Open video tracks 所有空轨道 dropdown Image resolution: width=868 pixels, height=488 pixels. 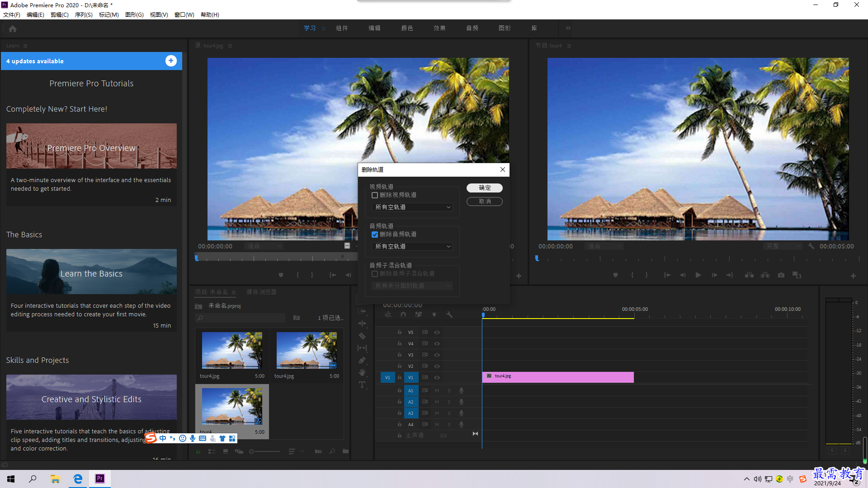point(412,207)
